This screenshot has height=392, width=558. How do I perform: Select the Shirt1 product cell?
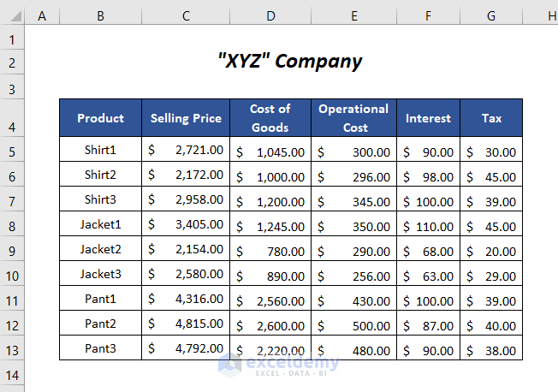100,150
